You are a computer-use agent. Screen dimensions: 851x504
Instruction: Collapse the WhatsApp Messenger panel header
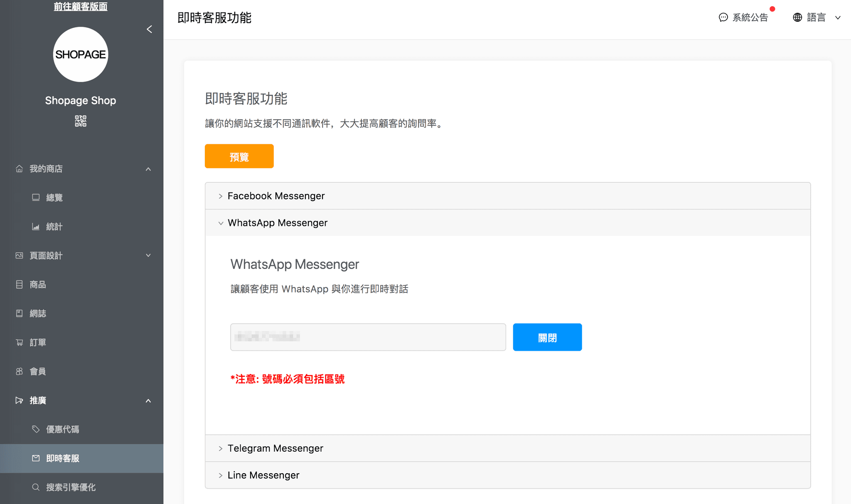(508, 223)
